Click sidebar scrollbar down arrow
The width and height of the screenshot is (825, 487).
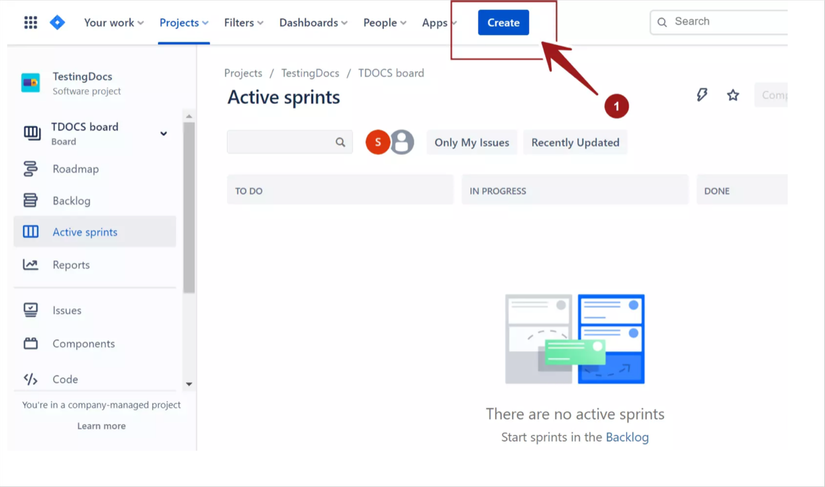(x=189, y=384)
